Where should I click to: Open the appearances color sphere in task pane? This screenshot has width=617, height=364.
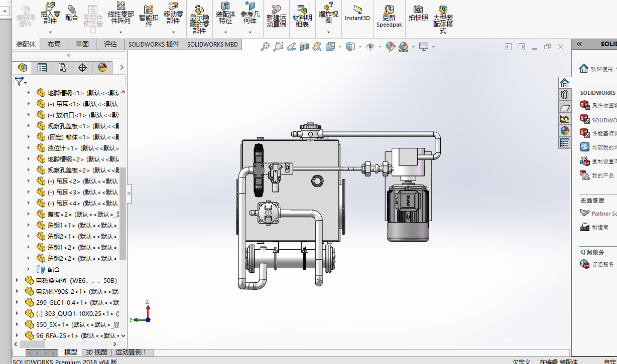point(565,130)
